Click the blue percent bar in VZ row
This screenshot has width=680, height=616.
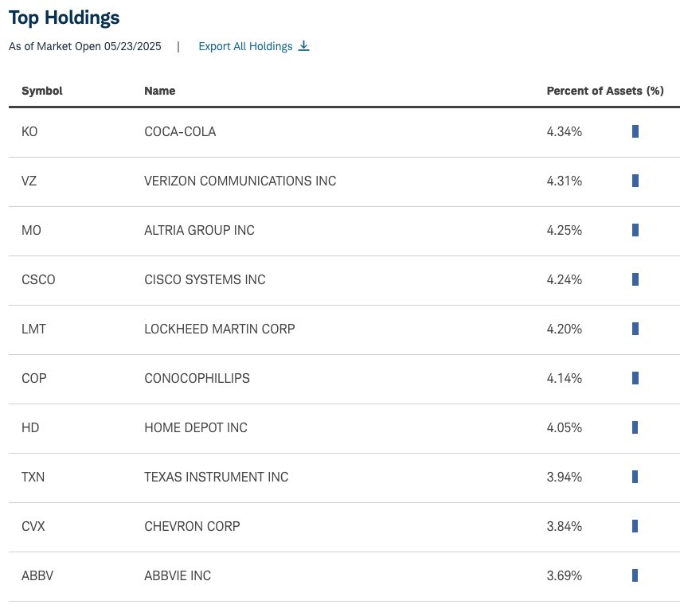tap(635, 181)
